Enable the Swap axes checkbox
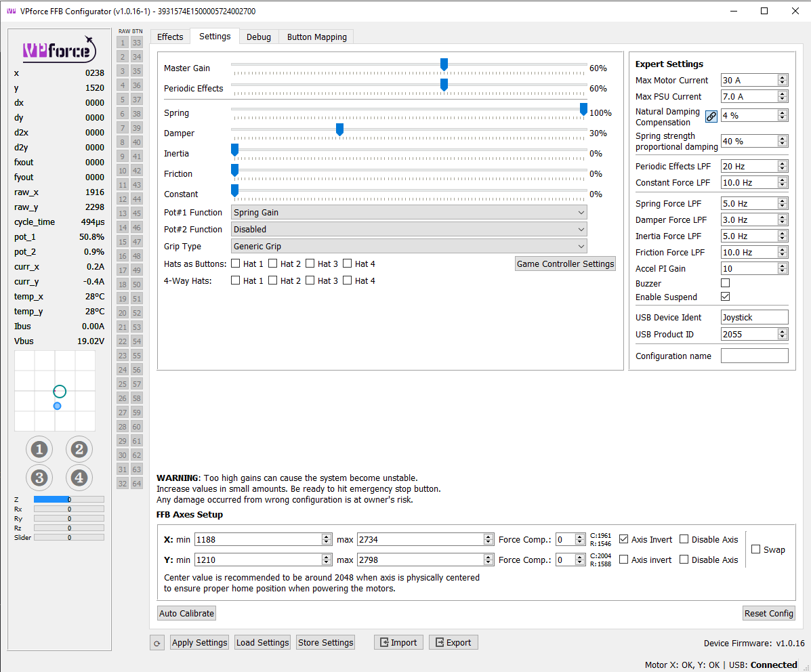 click(755, 549)
